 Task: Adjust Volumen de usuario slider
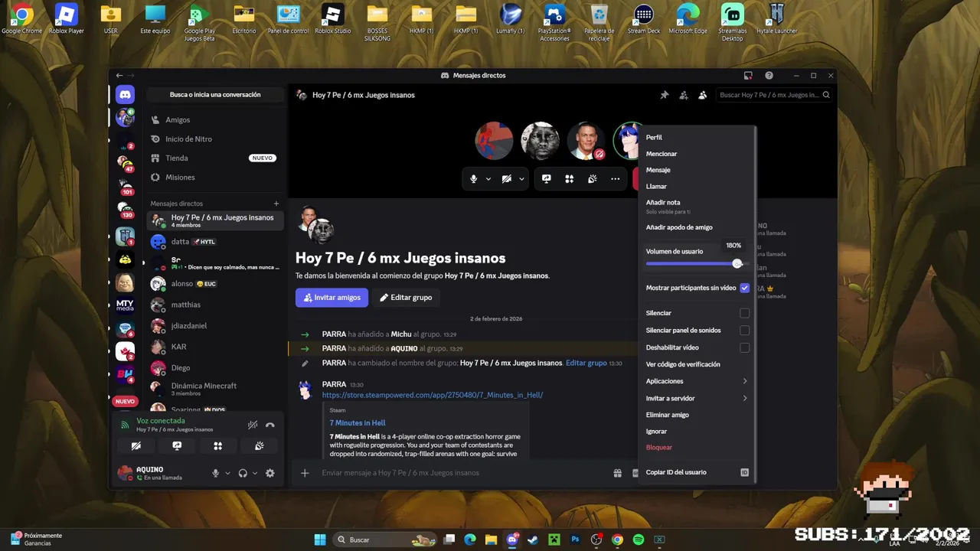[737, 264]
